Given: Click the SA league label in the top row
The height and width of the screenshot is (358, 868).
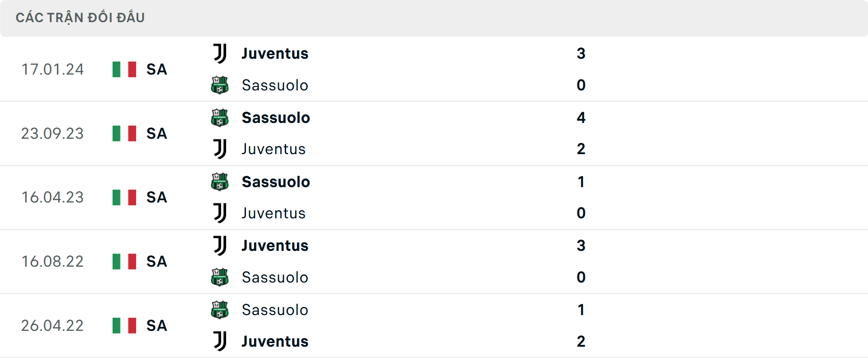Looking at the screenshot, I should click(x=156, y=69).
